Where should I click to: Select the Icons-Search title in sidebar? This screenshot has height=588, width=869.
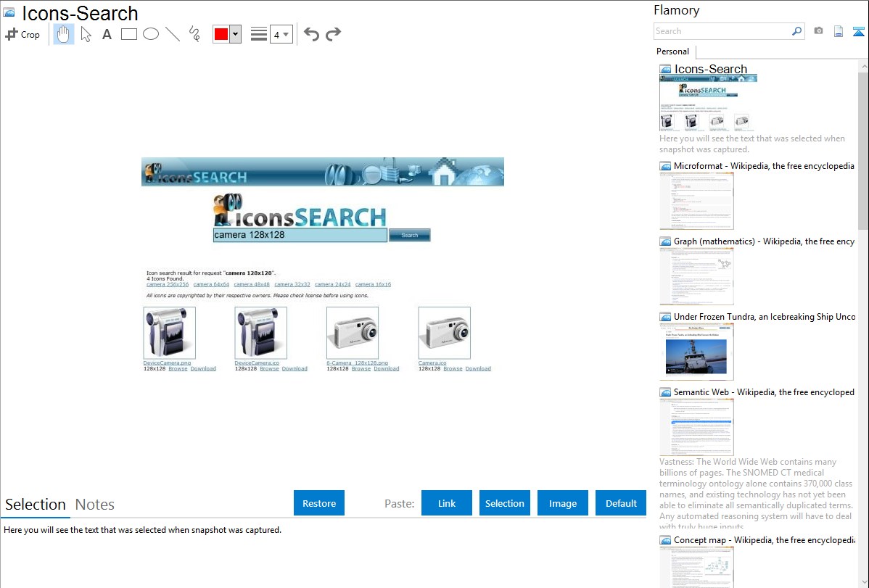pyautogui.click(x=710, y=70)
